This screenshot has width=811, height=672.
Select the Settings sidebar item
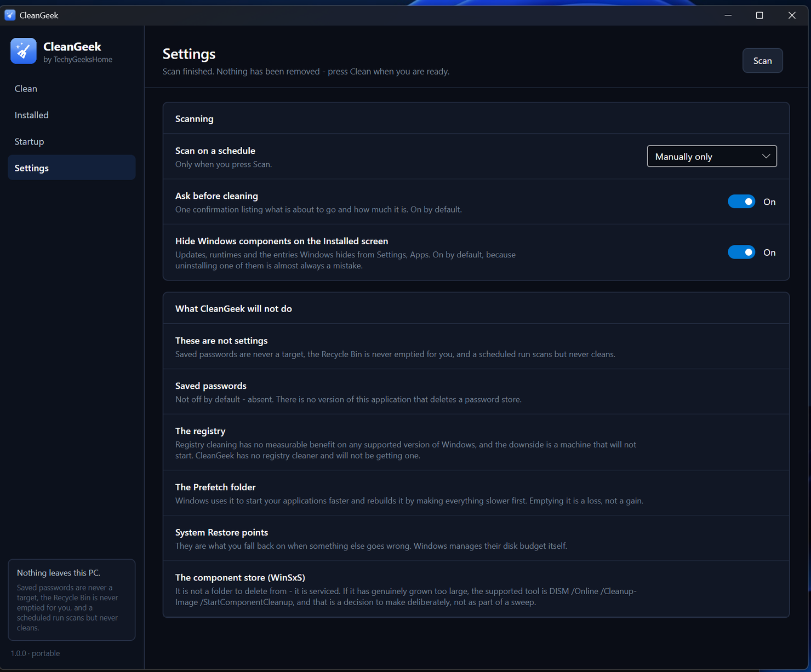coord(72,168)
